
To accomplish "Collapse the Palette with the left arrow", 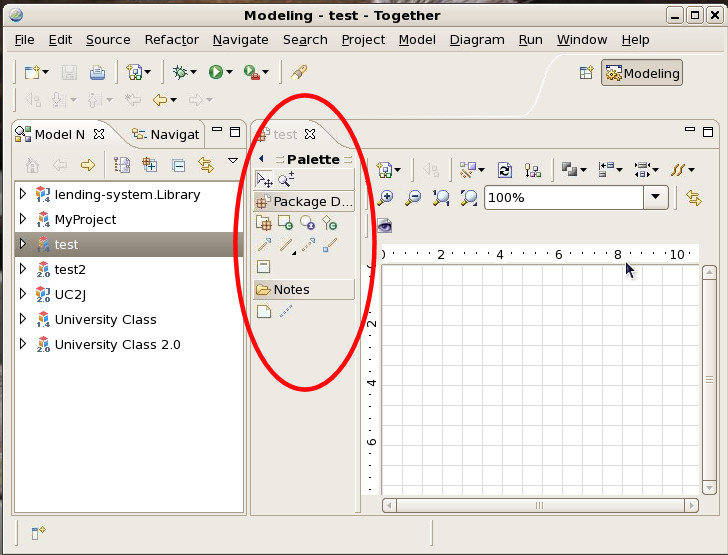I will 261,159.
